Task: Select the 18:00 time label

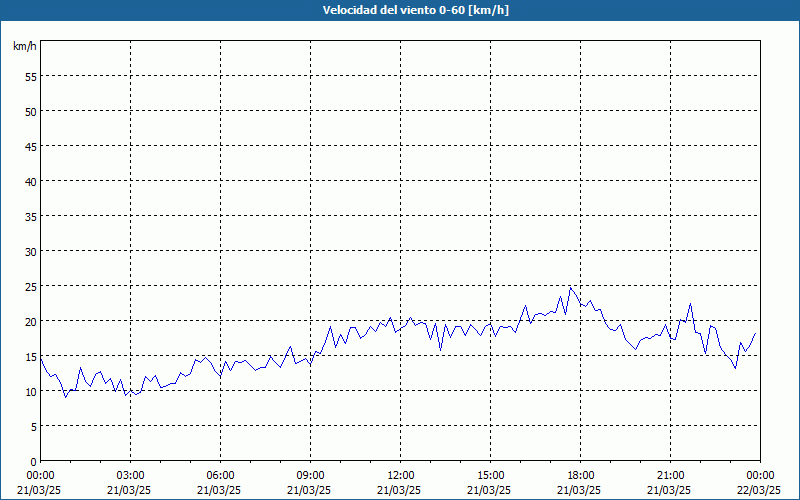Action: click(580, 475)
